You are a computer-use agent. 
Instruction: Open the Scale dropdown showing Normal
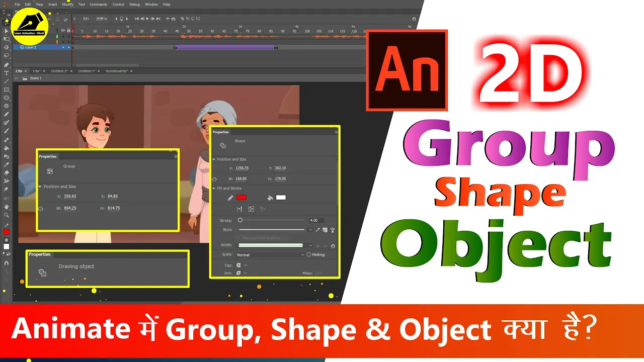tap(270, 255)
